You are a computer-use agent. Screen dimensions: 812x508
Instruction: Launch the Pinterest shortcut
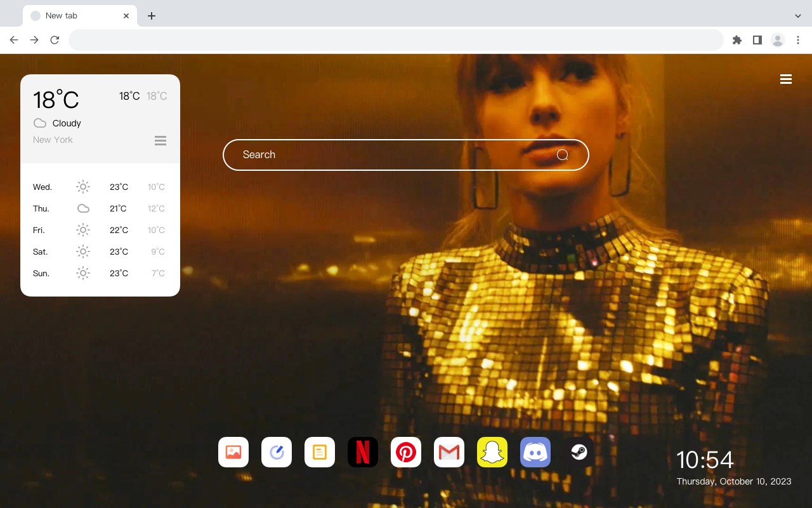click(406, 452)
